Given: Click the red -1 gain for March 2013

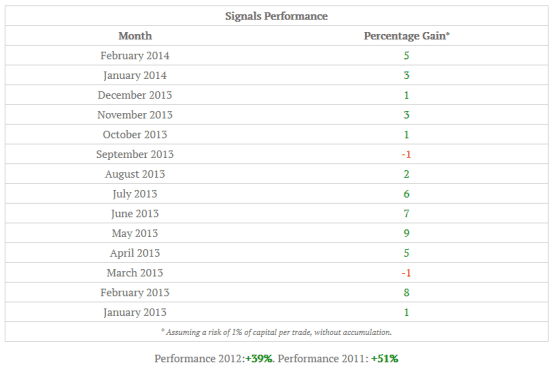Looking at the screenshot, I should coord(406,273).
